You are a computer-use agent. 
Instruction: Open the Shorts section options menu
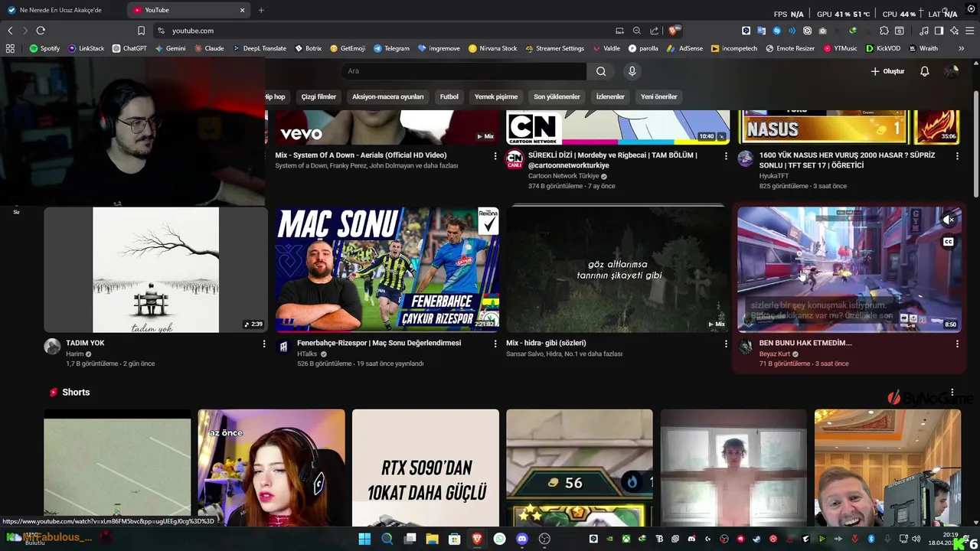point(952,392)
